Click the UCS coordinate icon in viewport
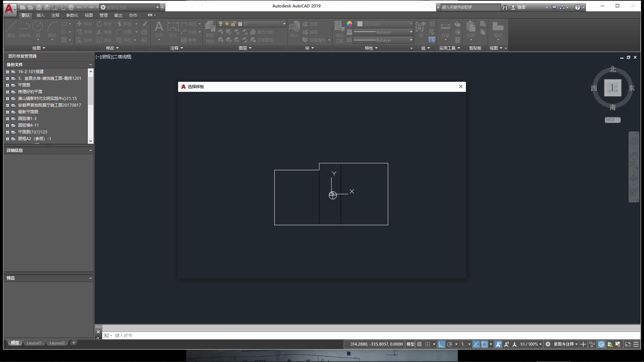This screenshot has height=362, width=644. [x=333, y=195]
